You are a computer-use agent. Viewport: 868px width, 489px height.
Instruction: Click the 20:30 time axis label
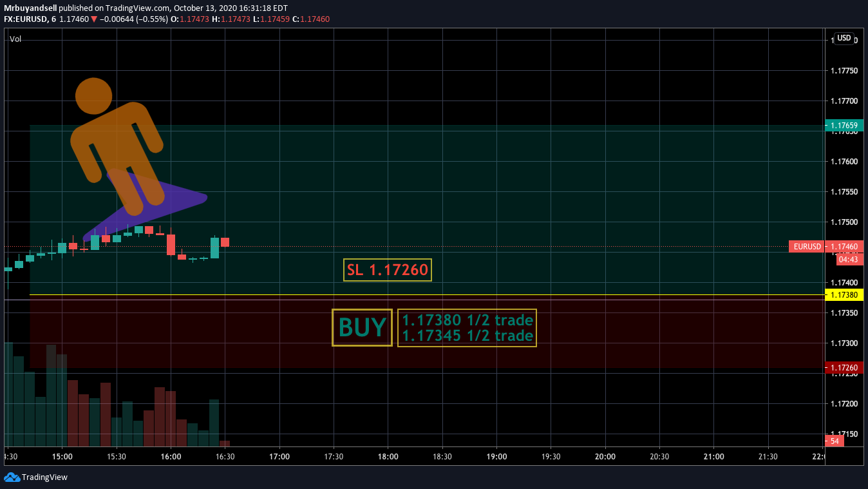click(659, 457)
